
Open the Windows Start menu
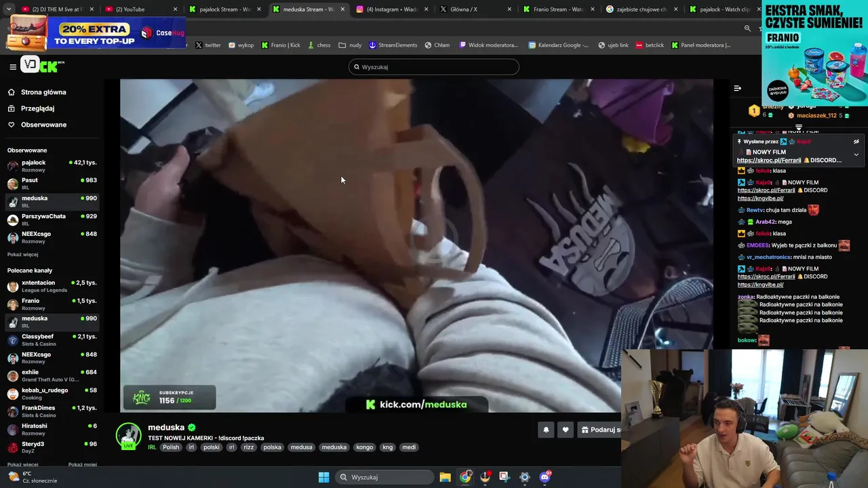[x=323, y=477]
